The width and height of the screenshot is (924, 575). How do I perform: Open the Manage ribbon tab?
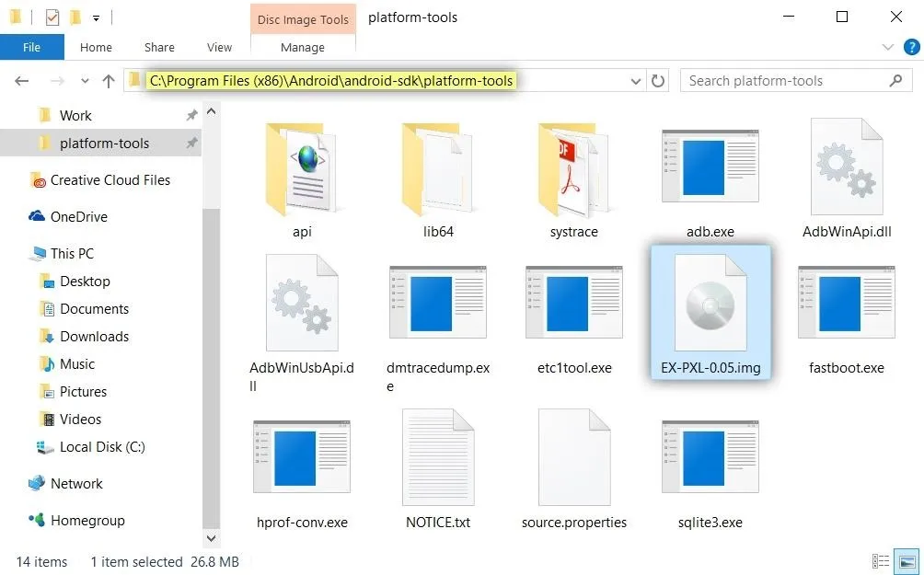tap(302, 47)
